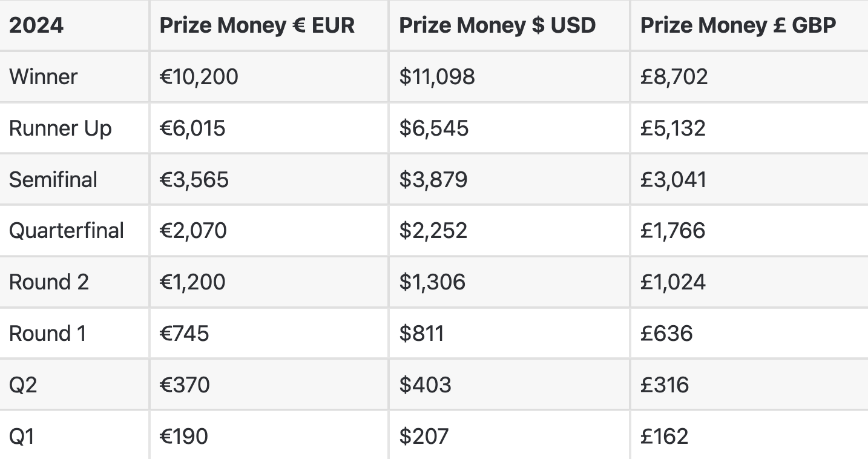Click the $811 Round 1 amount

(x=422, y=334)
